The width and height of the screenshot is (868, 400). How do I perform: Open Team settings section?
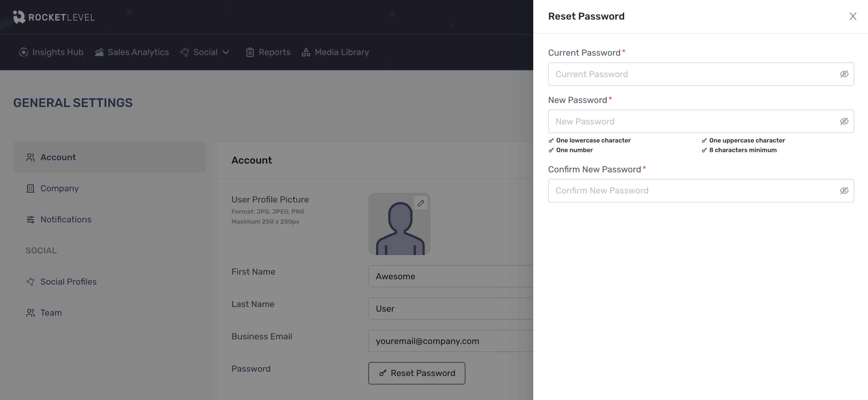pyautogui.click(x=110, y=313)
